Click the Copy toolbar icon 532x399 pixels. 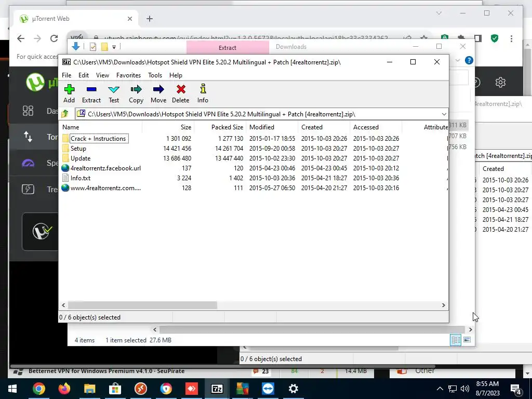[136, 94]
